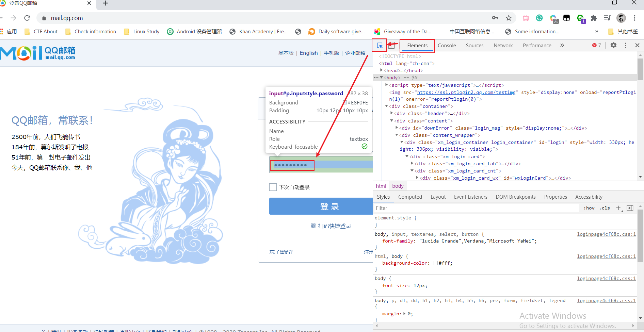644x332 pixels.
Task: Expand the div class header node
Action: pyautogui.click(x=392, y=113)
